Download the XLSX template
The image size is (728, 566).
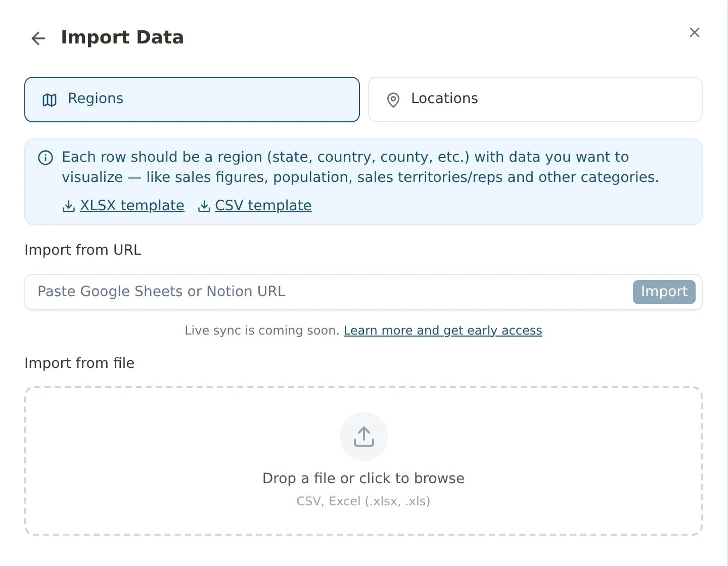tap(132, 205)
